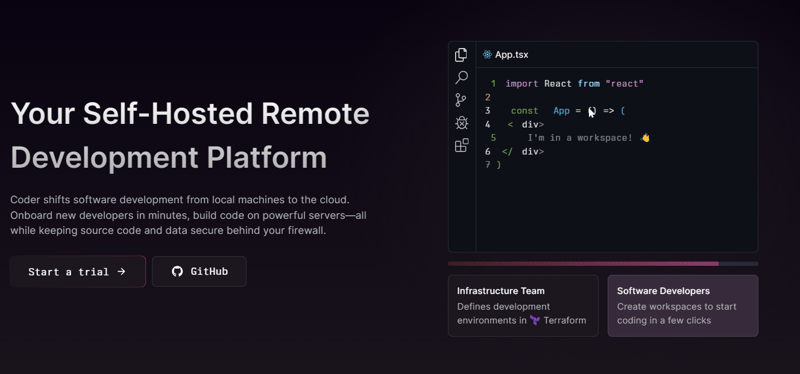
Task: Open the GitHub button
Action: coord(199,271)
